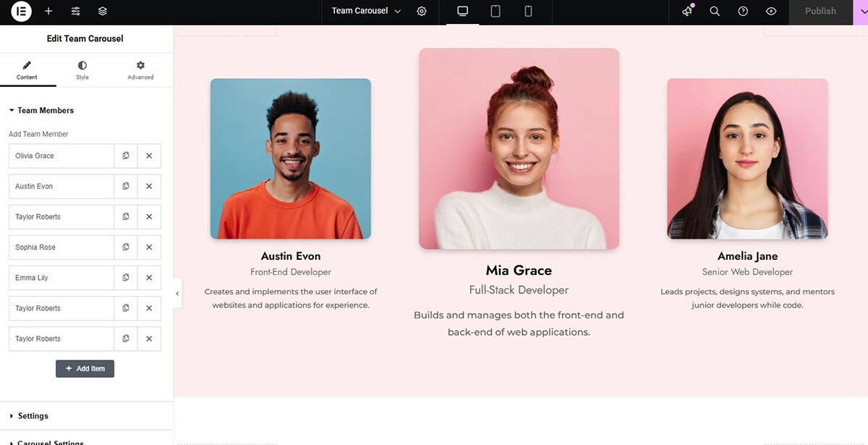Viewport: 868px width, 445px height.
Task: Remove the Austin Evon item
Action: (x=149, y=186)
